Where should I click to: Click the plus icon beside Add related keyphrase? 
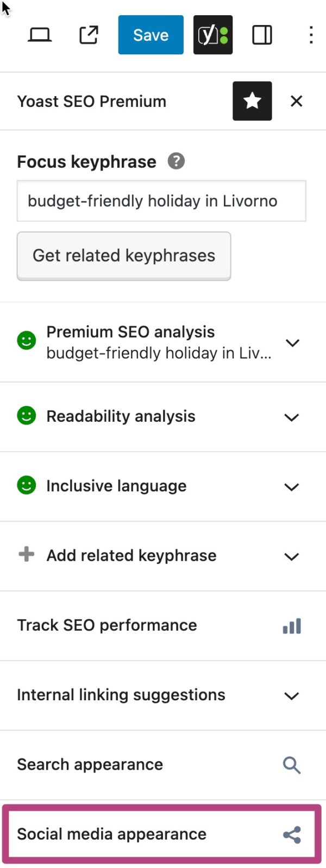[x=26, y=555]
